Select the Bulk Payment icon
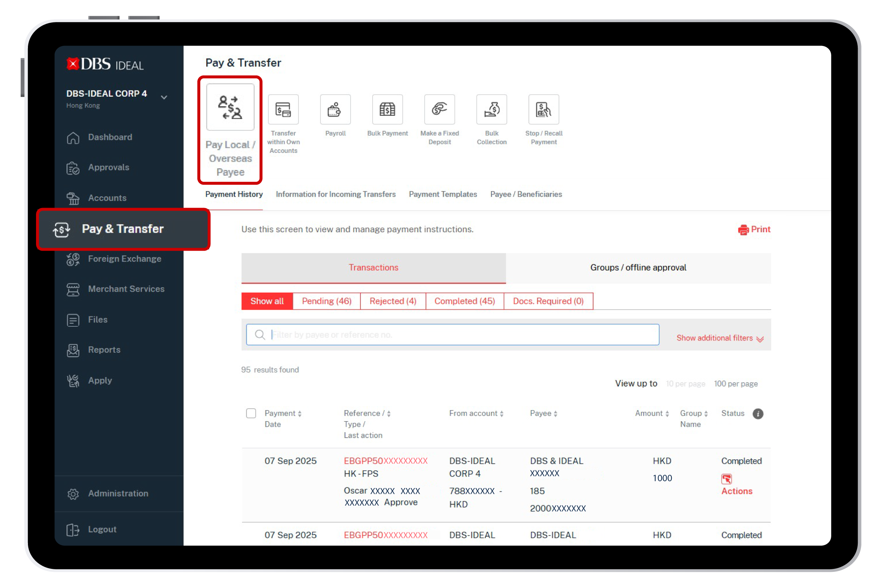882x588 pixels. point(387,110)
